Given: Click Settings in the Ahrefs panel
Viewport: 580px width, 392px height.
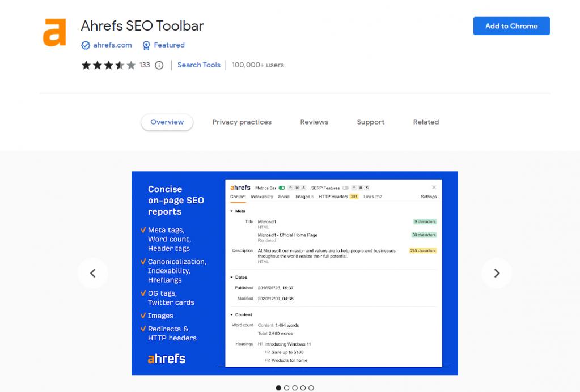Looking at the screenshot, I should (x=429, y=197).
